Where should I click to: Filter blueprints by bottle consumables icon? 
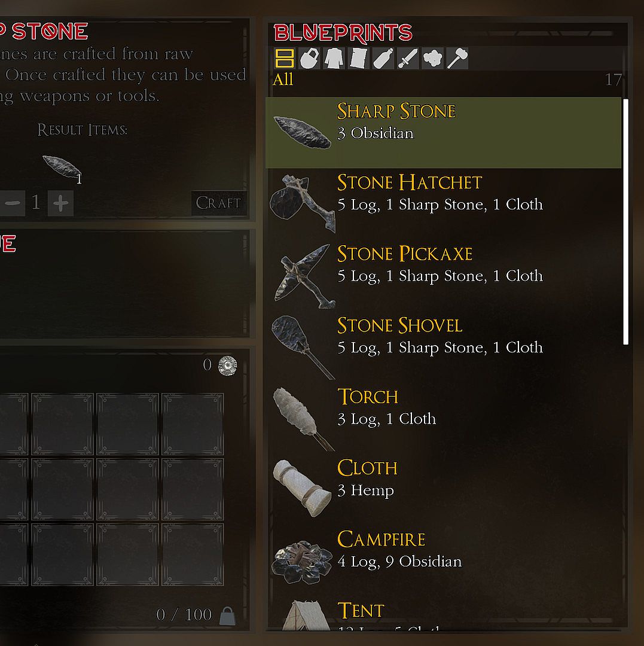383,58
